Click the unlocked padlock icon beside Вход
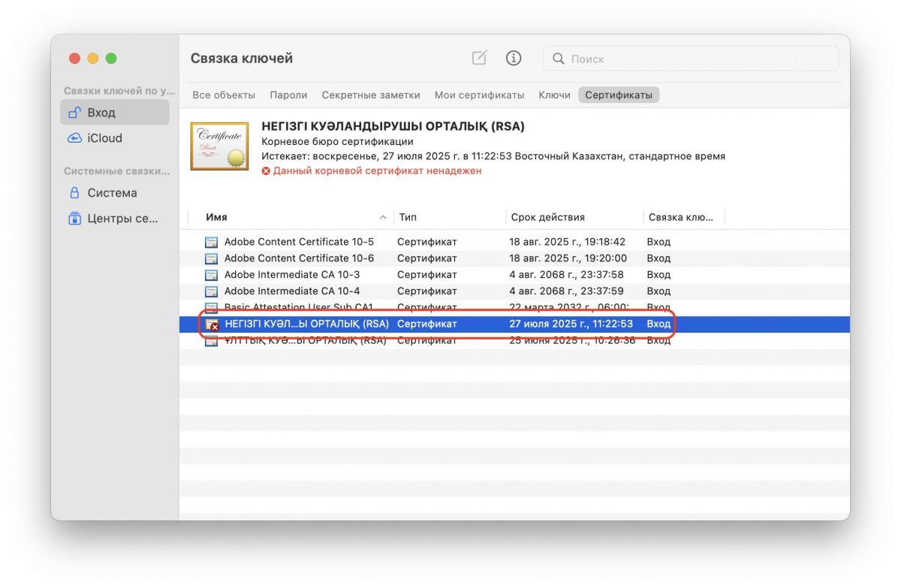Image resolution: width=901 pixels, height=588 pixels. pyautogui.click(x=74, y=113)
